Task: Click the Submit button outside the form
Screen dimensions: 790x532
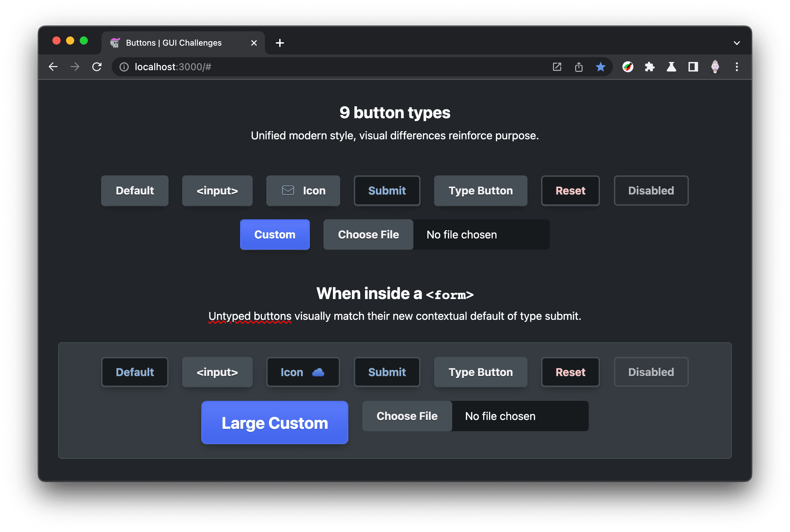Action: pyautogui.click(x=386, y=191)
